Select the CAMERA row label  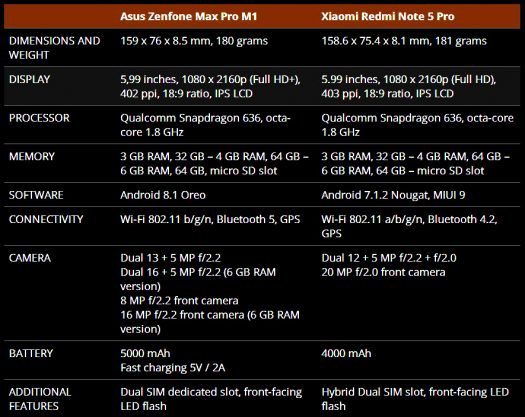coord(30,258)
